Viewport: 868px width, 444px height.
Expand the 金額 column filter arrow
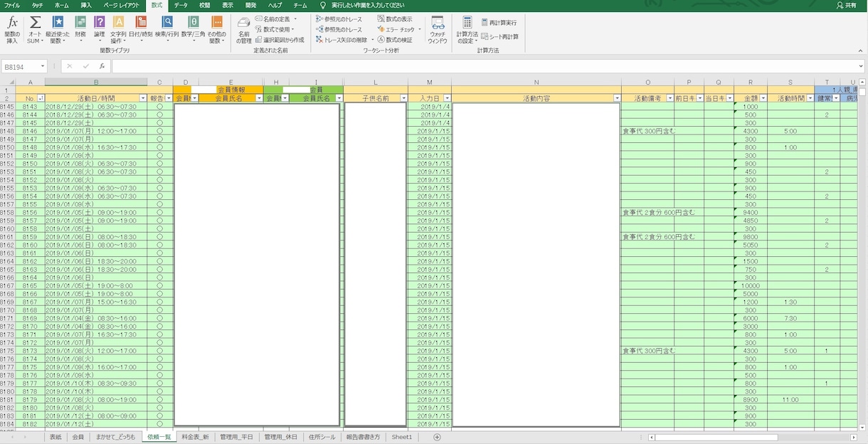[763, 98]
